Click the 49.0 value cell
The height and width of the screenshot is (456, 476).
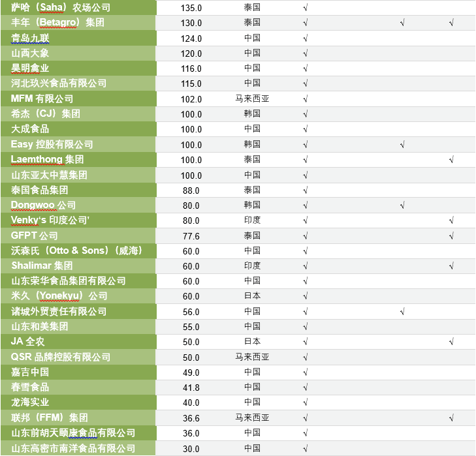tap(191, 372)
